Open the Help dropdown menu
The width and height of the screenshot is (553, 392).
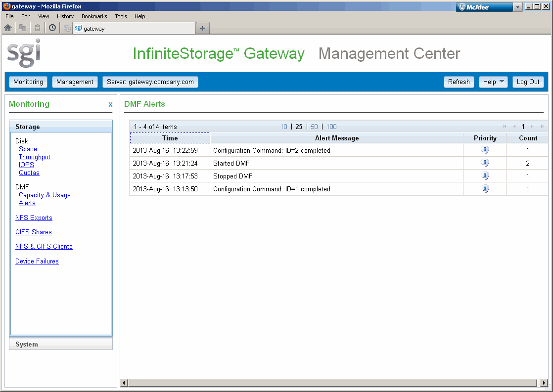(x=493, y=82)
